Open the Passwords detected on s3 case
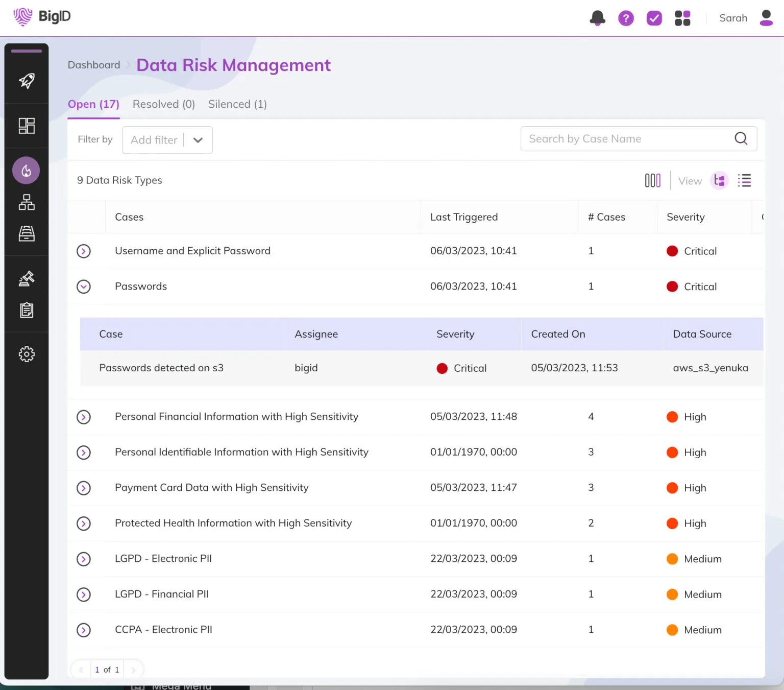 (x=161, y=368)
